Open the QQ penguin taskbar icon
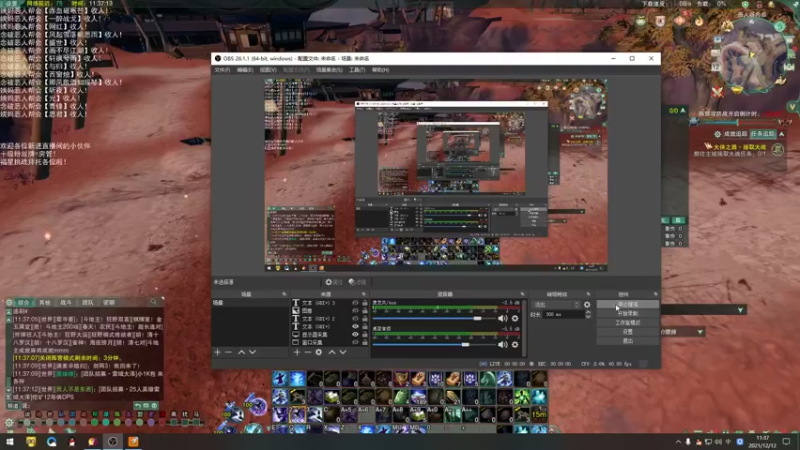This screenshot has width=800, height=450. [x=72, y=441]
